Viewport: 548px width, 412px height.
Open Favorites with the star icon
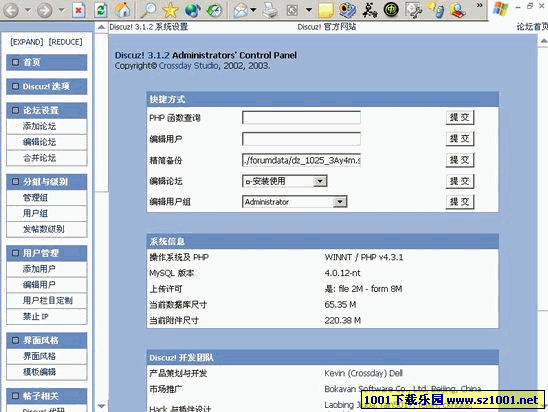pos(170,10)
